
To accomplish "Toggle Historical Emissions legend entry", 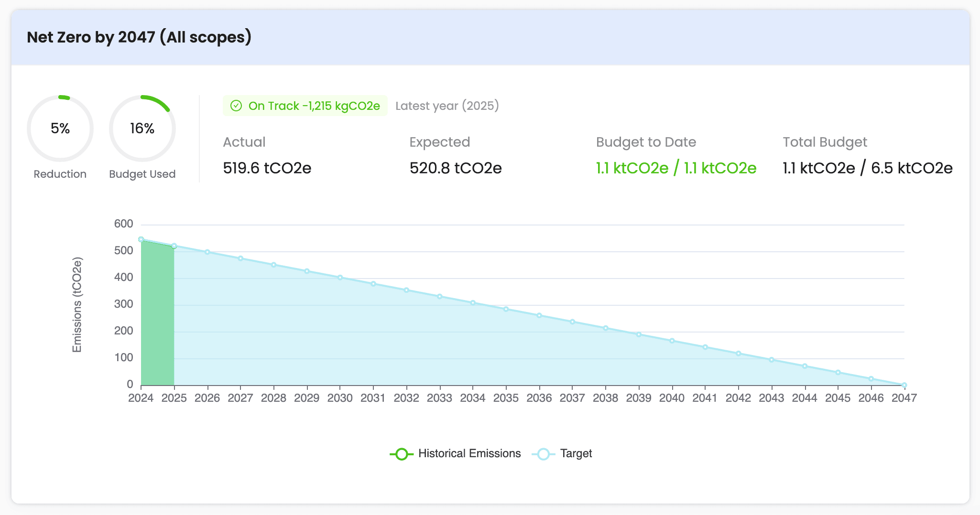I will (455, 454).
